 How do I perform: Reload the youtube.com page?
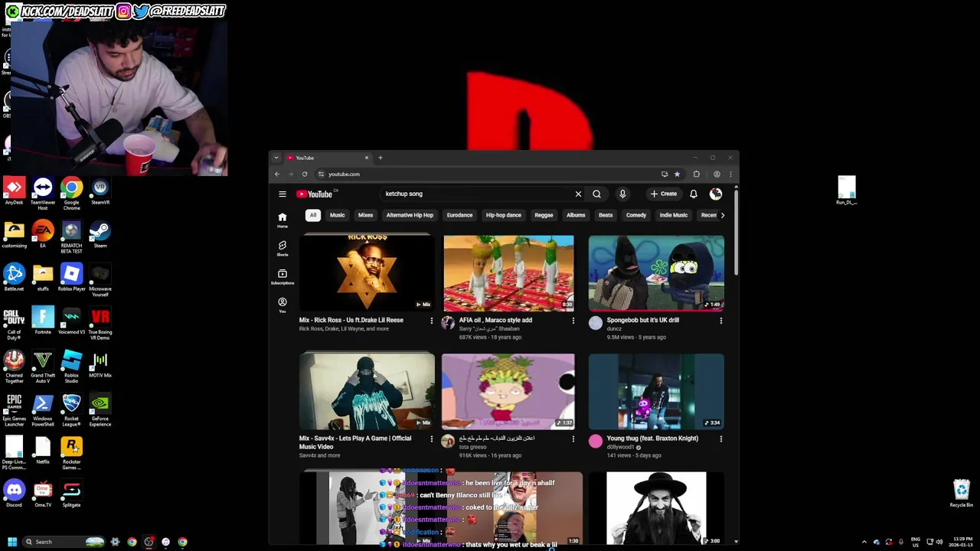click(305, 174)
